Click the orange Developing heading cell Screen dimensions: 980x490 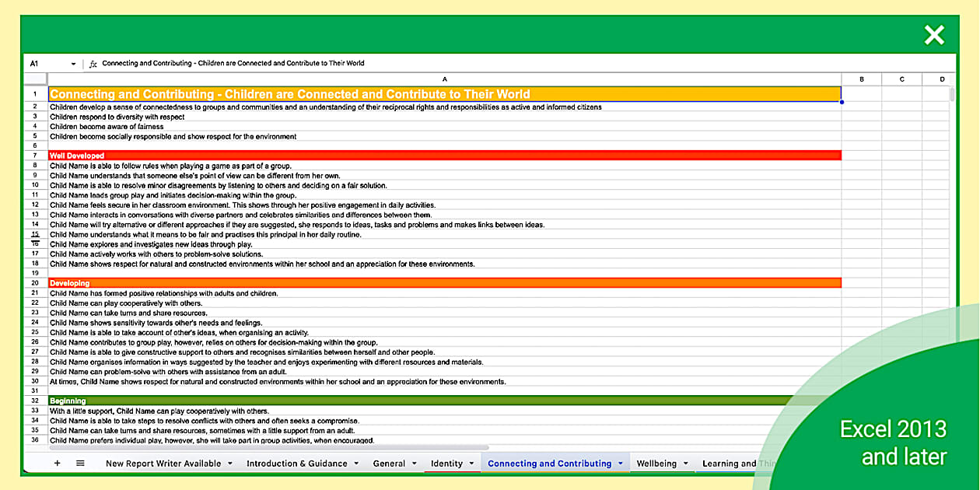point(444,283)
